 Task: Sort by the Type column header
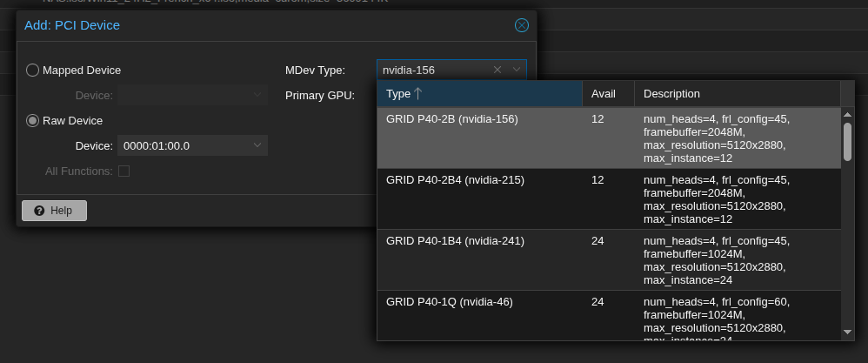coord(479,94)
